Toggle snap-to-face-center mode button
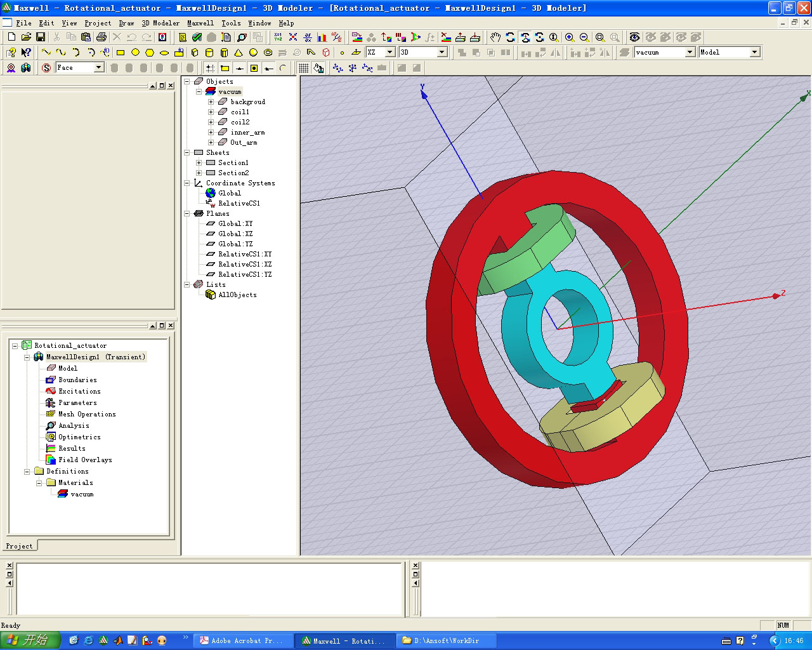The width and height of the screenshot is (812, 650). [254, 68]
